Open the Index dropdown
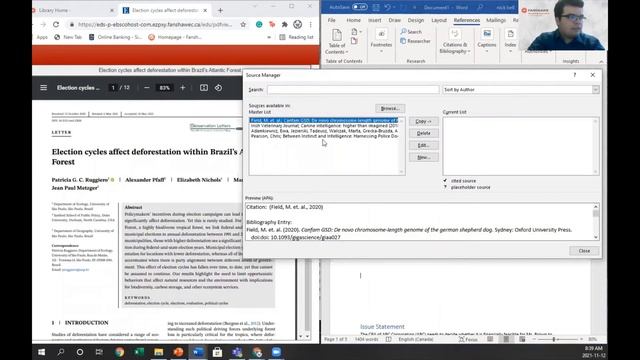This screenshot has width=640, height=360. [510, 42]
